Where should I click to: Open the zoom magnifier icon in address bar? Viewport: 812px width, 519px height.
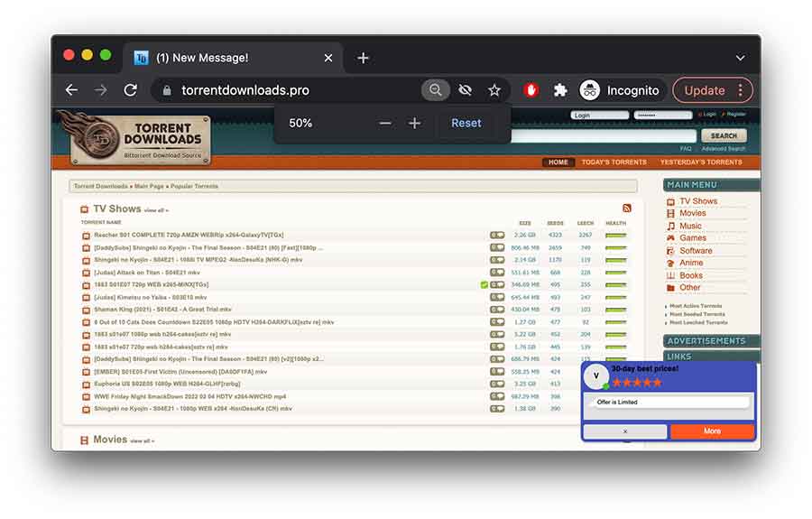(435, 90)
